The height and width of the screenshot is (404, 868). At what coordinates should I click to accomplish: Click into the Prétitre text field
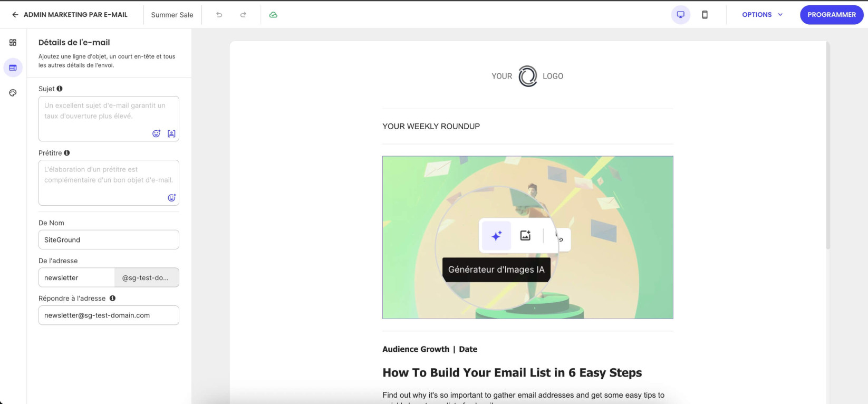pyautogui.click(x=109, y=182)
